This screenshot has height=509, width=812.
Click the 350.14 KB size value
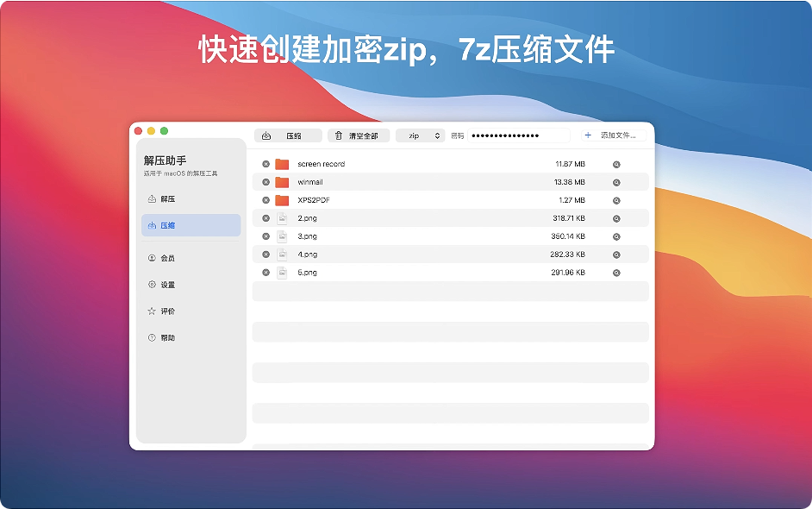[568, 236]
